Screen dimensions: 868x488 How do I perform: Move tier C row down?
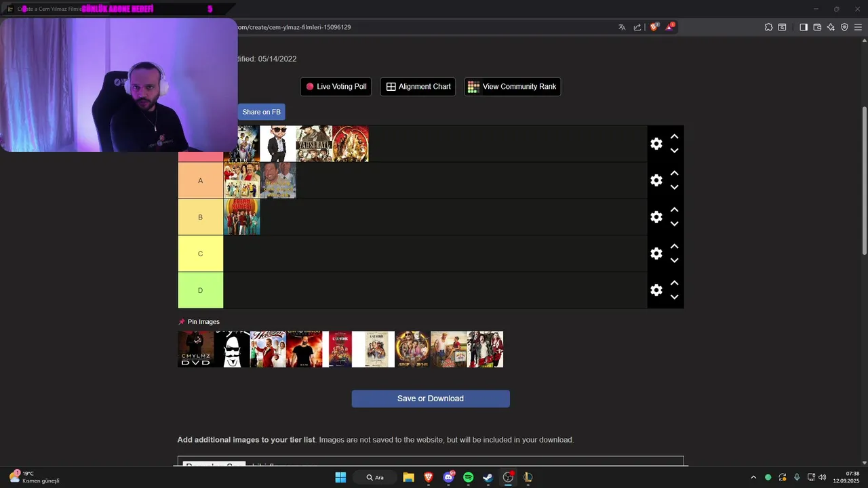pyautogui.click(x=674, y=261)
